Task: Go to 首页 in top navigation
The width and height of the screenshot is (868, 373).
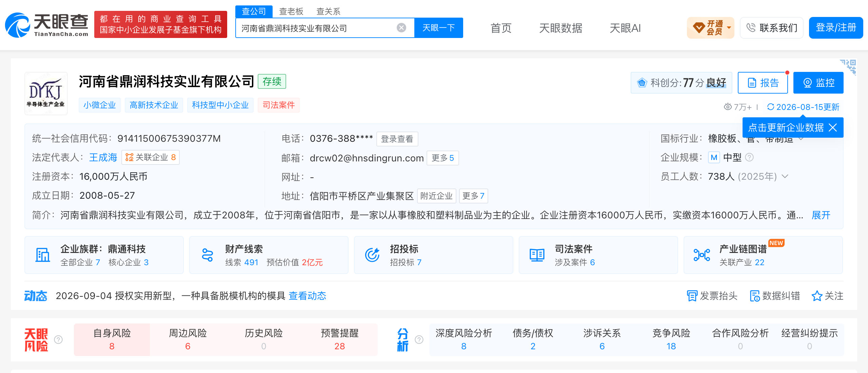Action: [x=501, y=28]
